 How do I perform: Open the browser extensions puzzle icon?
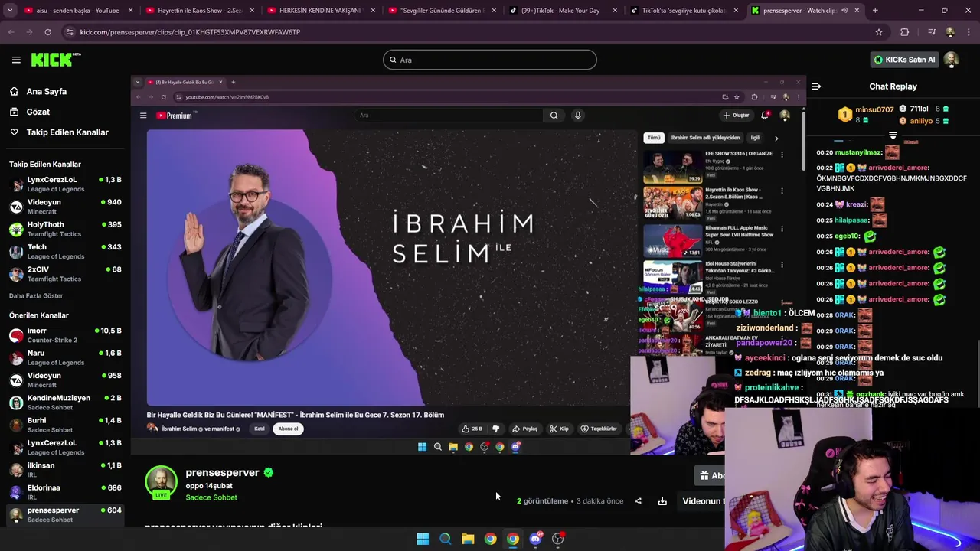coord(905,32)
